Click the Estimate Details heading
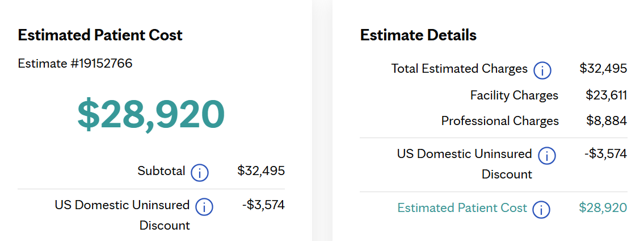 (x=418, y=35)
